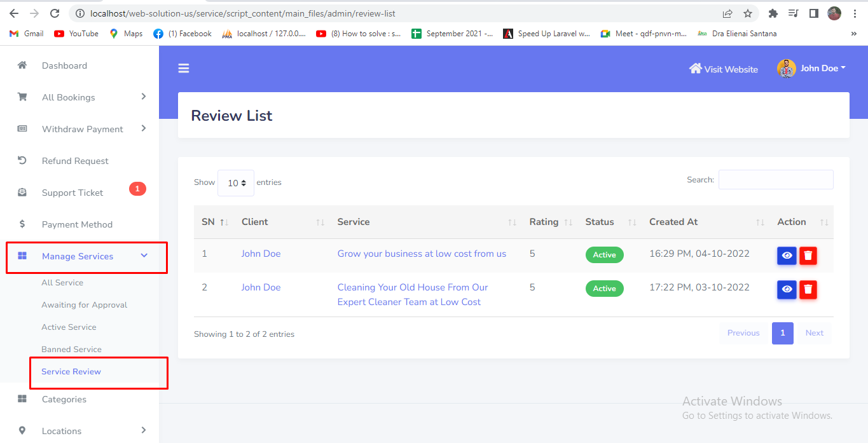
Task: Click the hamburger menu icon in header
Action: click(x=184, y=69)
